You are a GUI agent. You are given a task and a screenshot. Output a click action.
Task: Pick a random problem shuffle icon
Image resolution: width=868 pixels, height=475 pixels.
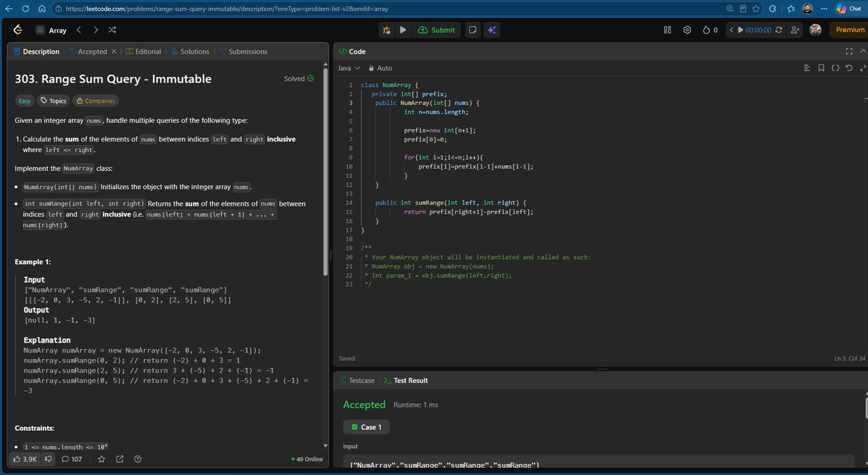112,30
